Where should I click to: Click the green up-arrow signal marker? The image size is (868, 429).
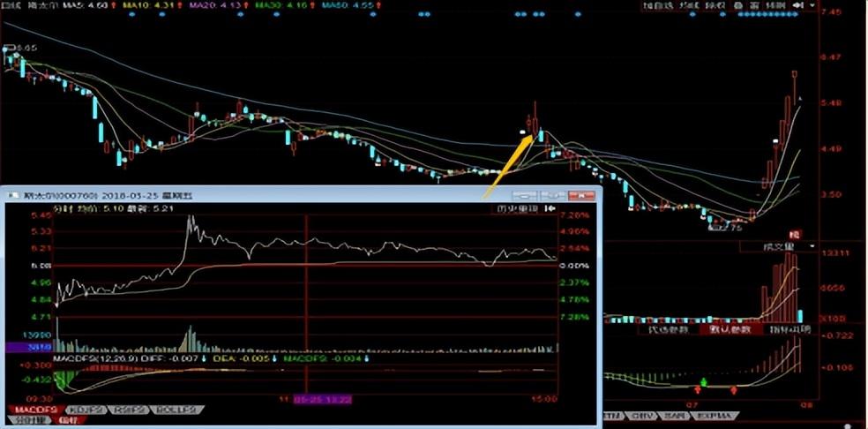[x=704, y=382]
